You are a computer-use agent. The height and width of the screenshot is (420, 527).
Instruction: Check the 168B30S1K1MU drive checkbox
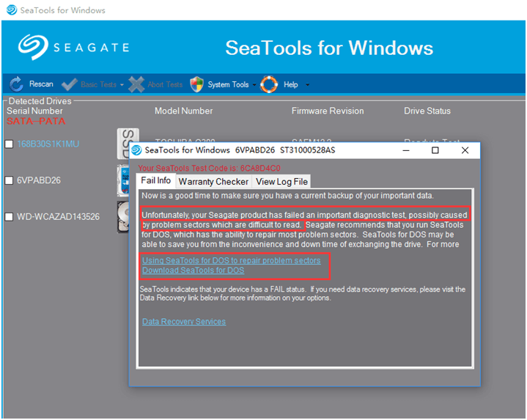[9, 144]
